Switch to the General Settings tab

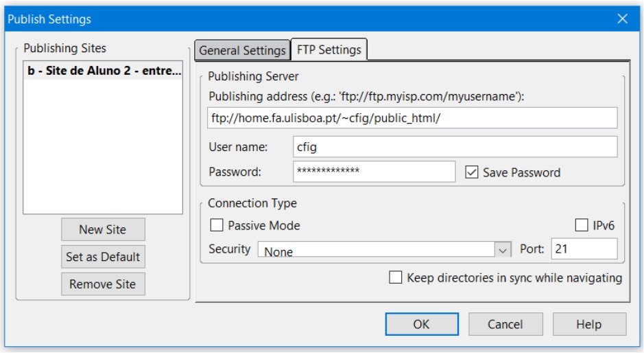[x=241, y=50]
